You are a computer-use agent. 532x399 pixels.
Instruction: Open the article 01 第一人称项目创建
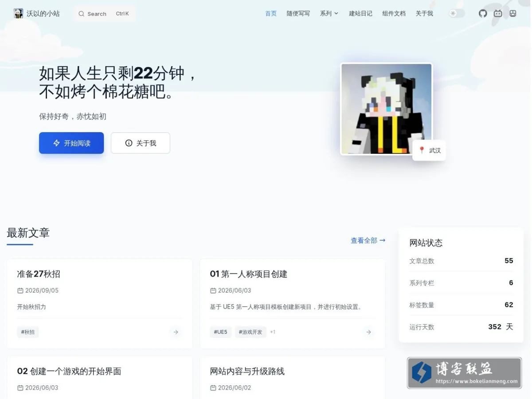click(x=248, y=274)
